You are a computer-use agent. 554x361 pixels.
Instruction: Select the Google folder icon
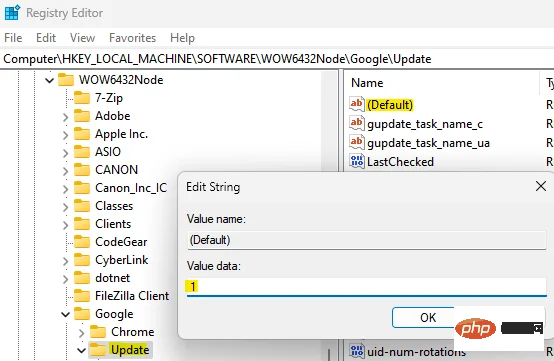pyautogui.click(x=82, y=314)
